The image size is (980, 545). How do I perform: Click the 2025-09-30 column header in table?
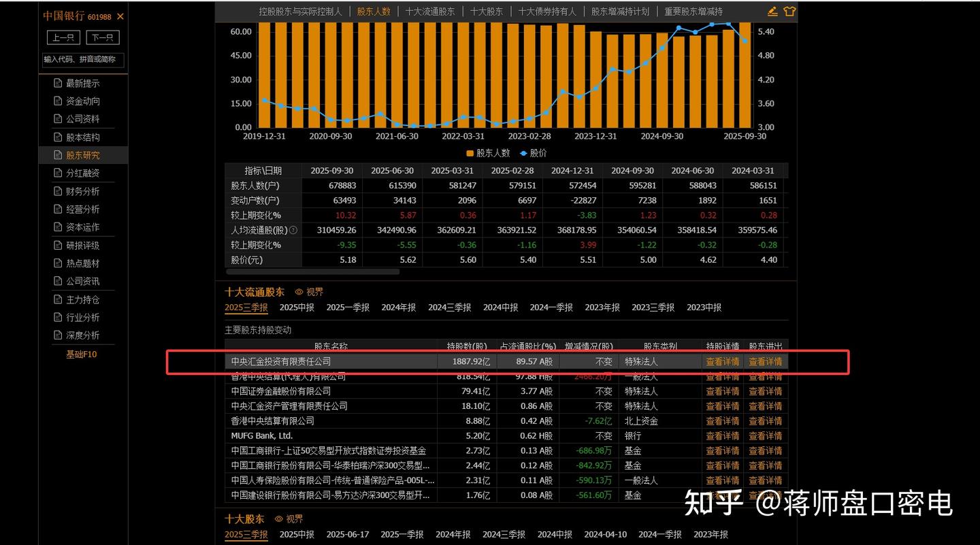click(x=332, y=171)
